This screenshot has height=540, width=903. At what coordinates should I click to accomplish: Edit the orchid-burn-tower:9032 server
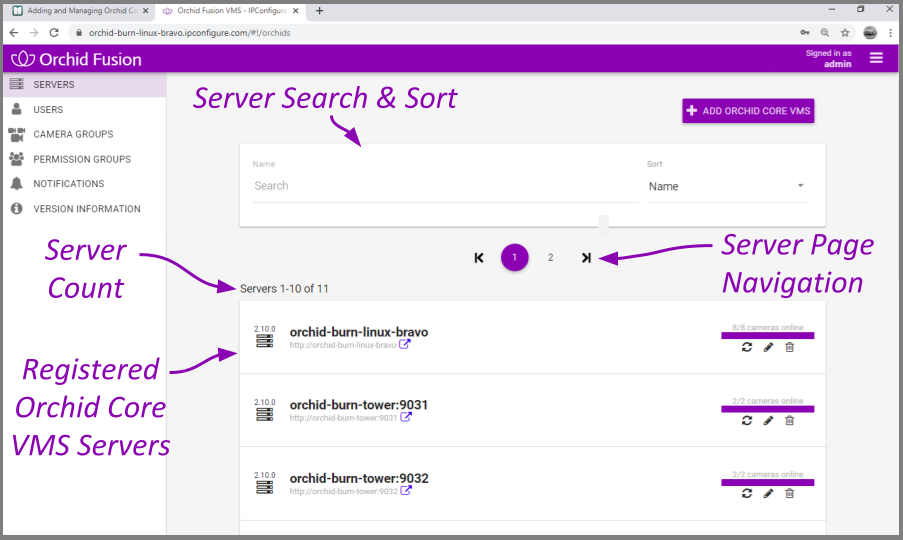768,493
